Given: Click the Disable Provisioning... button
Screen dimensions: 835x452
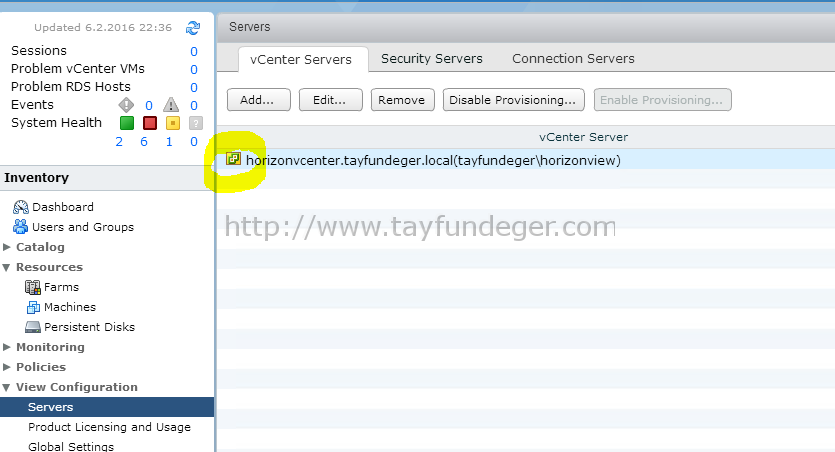Looking at the screenshot, I should 513,100.
